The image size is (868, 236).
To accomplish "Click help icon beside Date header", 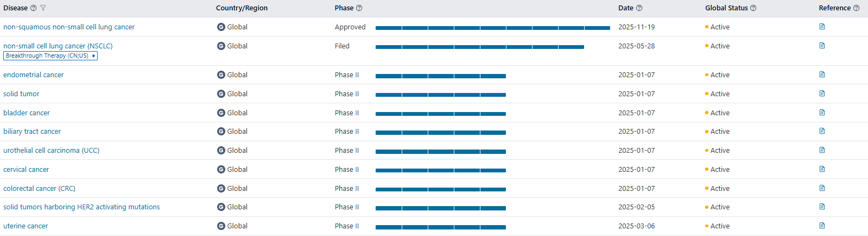I will (x=639, y=8).
